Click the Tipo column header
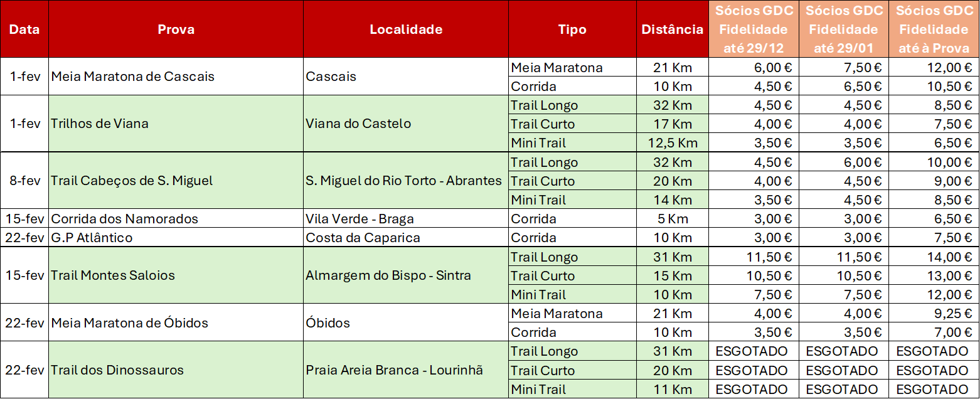Image resolution: width=980 pixels, height=399 pixels. pyautogui.click(x=572, y=29)
